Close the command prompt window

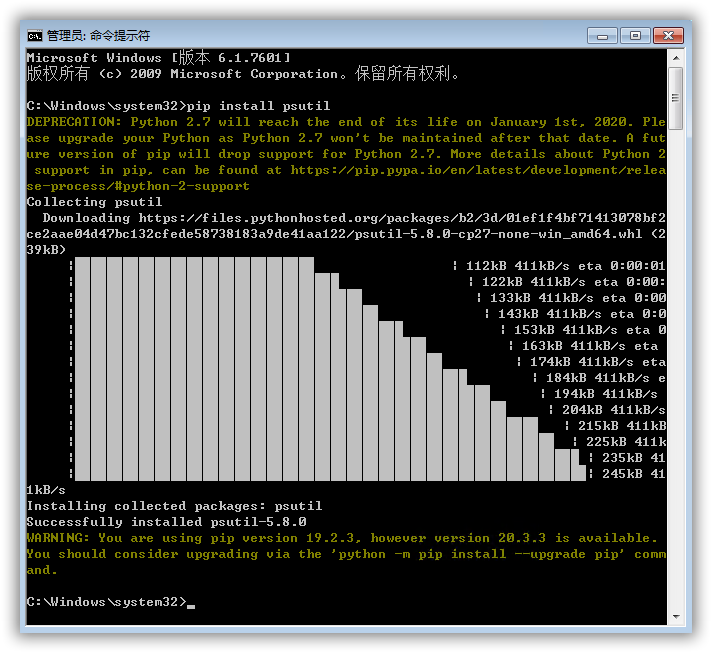point(668,35)
